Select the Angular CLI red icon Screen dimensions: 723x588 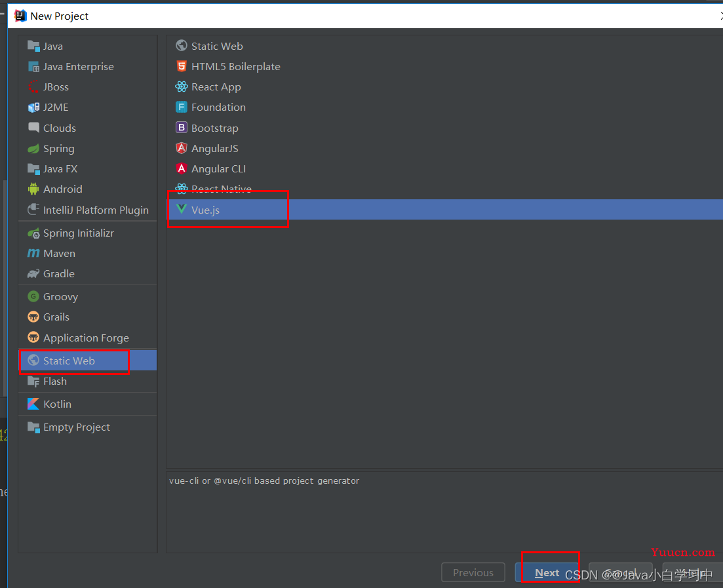(182, 168)
